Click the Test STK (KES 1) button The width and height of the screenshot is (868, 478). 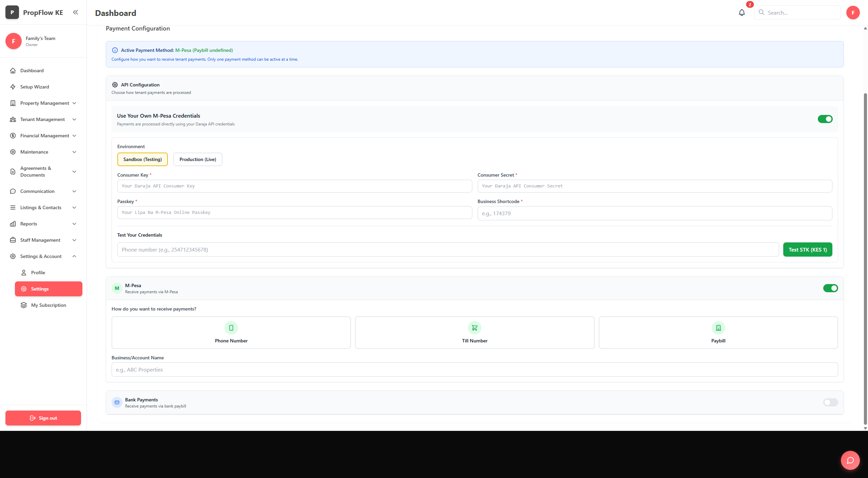tap(807, 250)
